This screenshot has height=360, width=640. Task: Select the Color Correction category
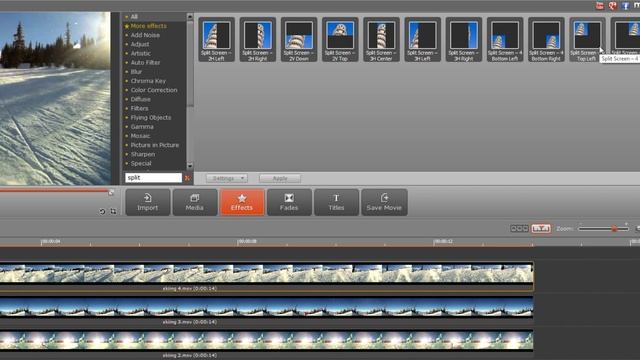154,90
